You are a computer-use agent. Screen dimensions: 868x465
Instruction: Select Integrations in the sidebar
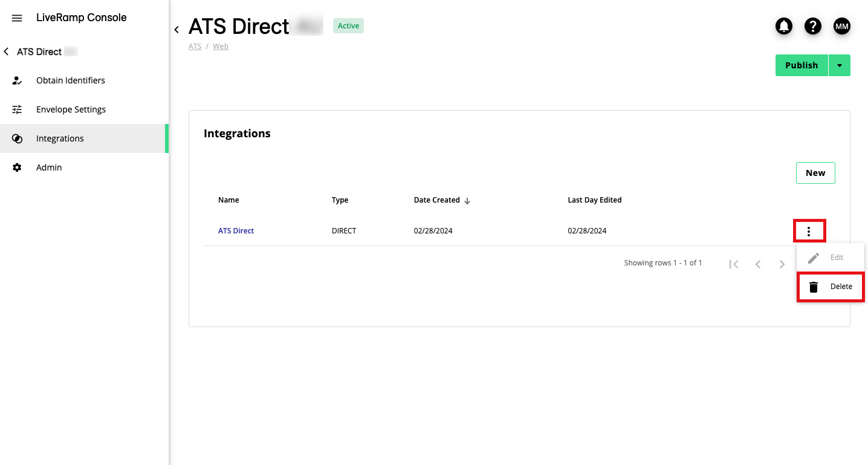click(85, 138)
